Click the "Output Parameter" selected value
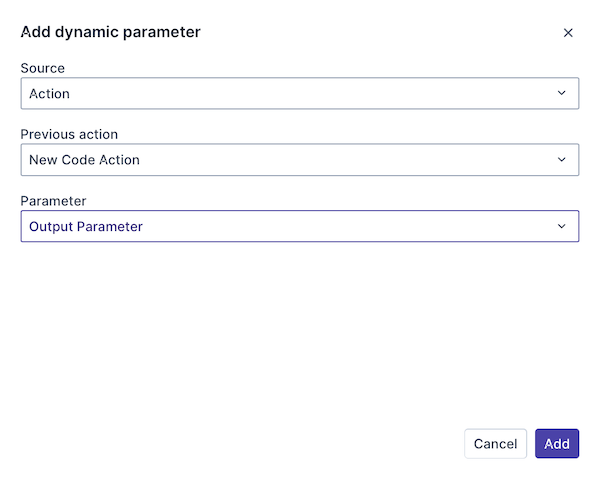 point(86,226)
